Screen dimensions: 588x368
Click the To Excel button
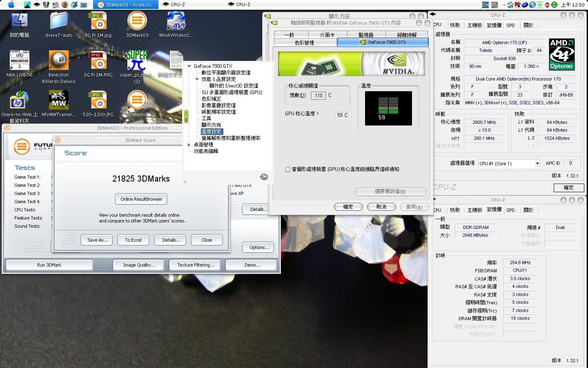[x=133, y=240]
